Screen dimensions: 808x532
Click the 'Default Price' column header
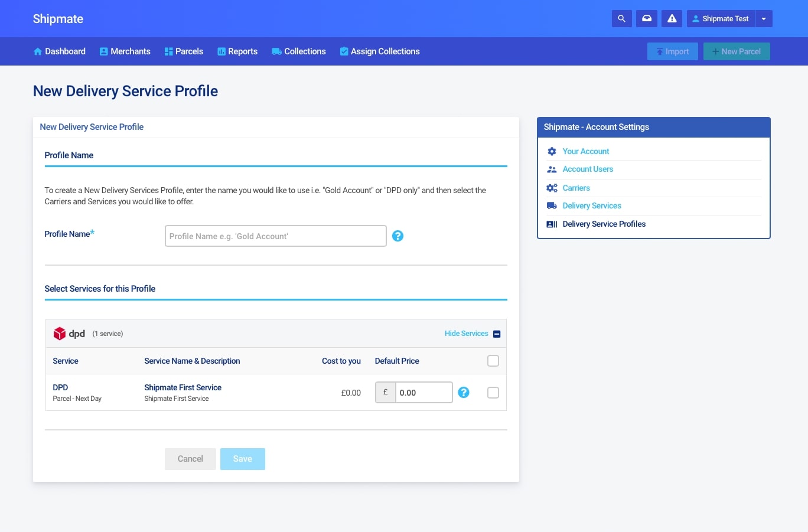(x=397, y=361)
